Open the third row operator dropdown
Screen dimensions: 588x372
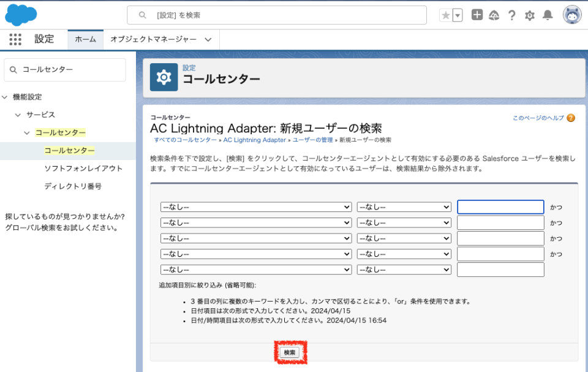coord(404,239)
